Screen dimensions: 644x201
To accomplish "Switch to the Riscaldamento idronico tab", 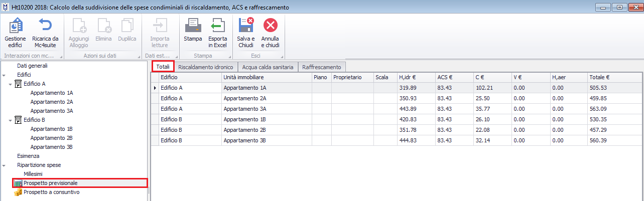I will [205, 67].
